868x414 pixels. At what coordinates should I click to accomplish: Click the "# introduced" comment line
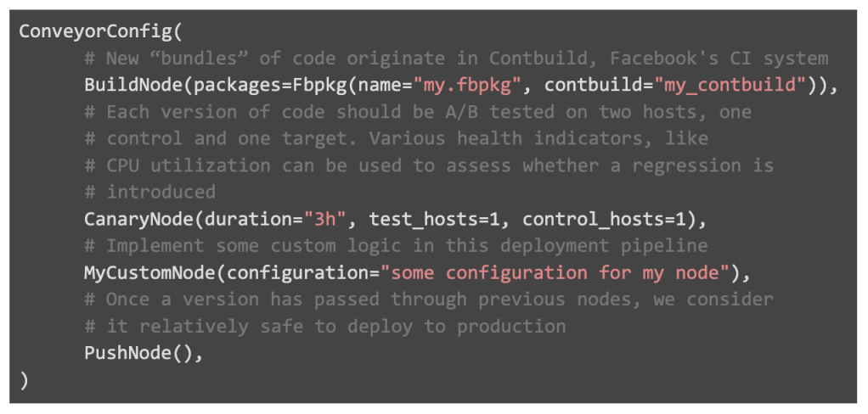[150, 193]
